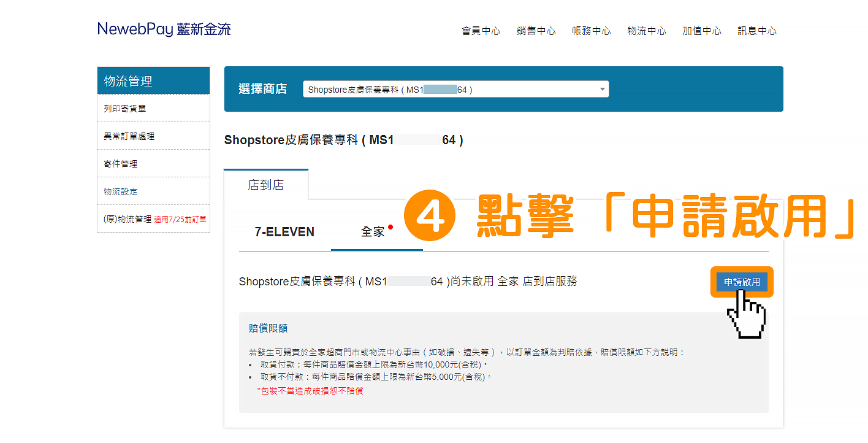Open the 銷售中心 menu
The width and height of the screenshot is (868, 443).
click(x=536, y=30)
